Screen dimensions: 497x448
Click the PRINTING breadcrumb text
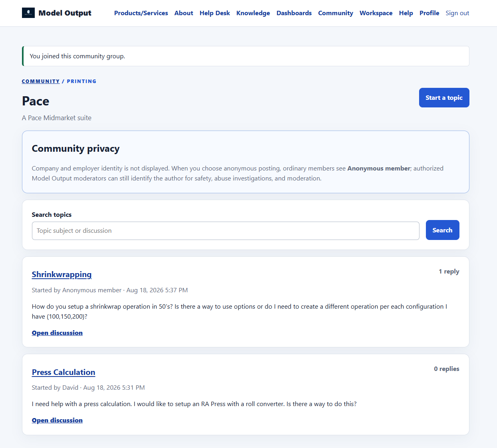(x=82, y=81)
